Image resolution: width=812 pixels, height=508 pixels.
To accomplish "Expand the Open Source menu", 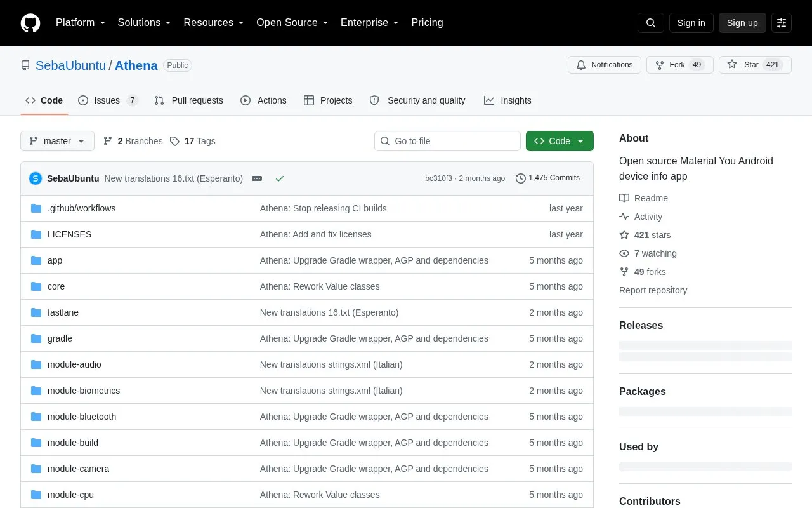I will point(292,23).
